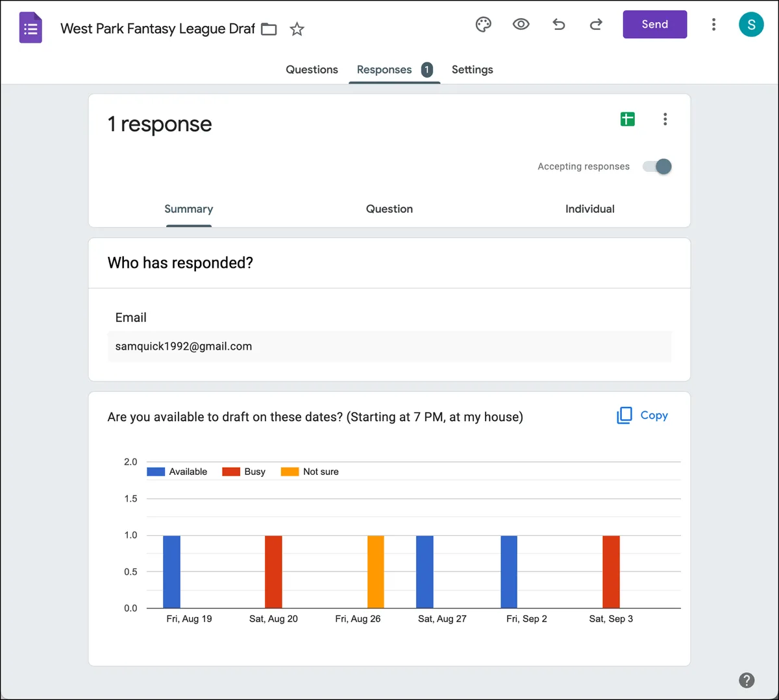Click the blue Available legend swatch

[x=156, y=472]
